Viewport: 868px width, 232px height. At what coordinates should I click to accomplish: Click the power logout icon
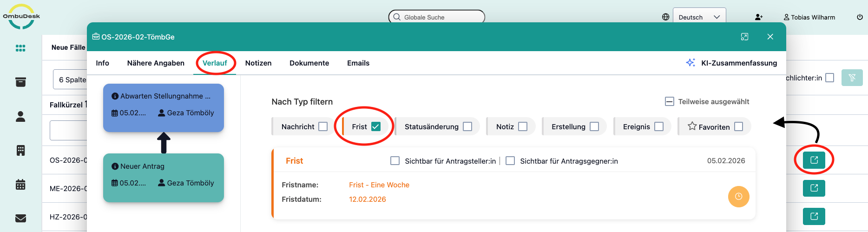tap(860, 17)
